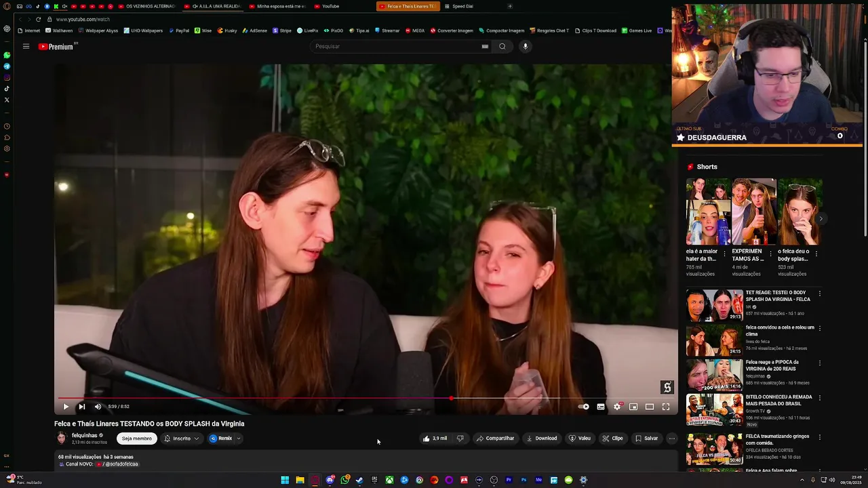
Task: Open YouTube hamburger guide menu
Action: pos(26,46)
